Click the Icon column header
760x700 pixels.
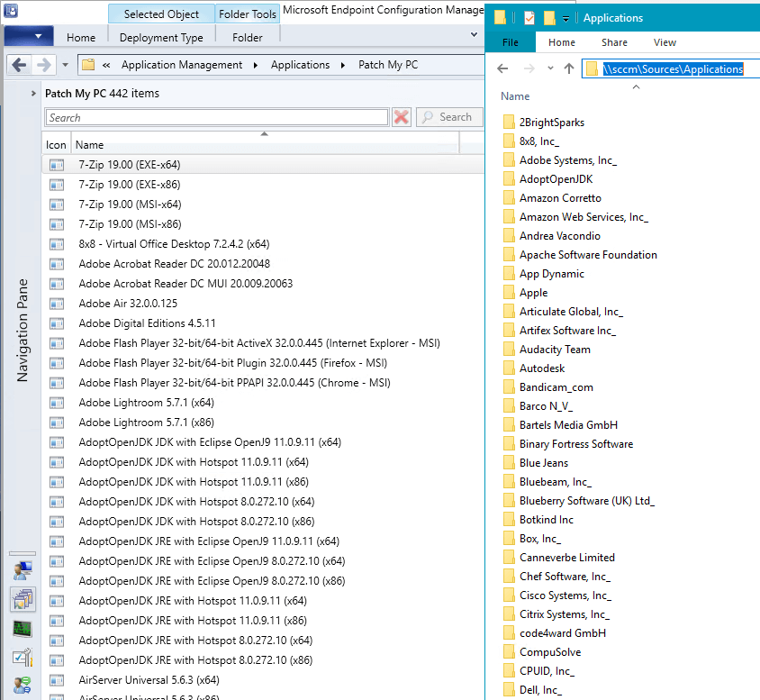point(56,144)
